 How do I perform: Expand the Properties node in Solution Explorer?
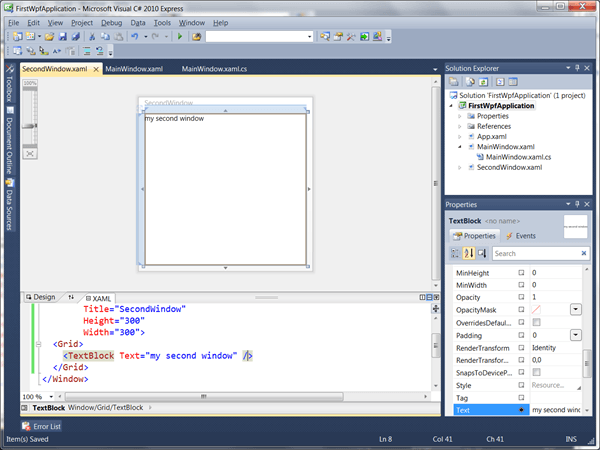coord(460,116)
